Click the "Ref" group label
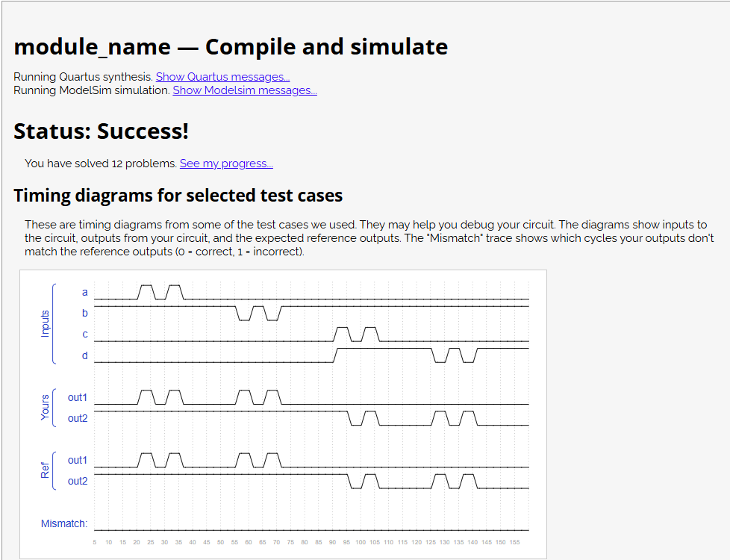The width and height of the screenshot is (730, 560). coord(43,470)
